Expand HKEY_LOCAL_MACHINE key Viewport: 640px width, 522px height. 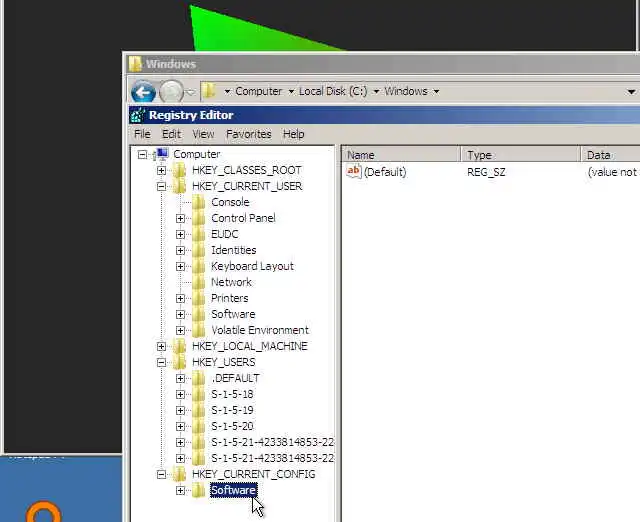(x=161, y=347)
